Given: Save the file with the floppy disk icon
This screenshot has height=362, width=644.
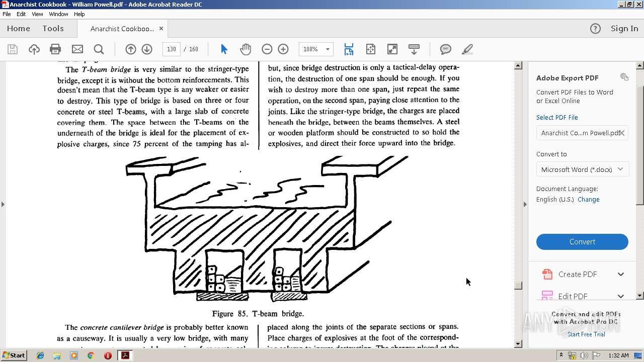Looking at the screenshot, I should (13, 49).
